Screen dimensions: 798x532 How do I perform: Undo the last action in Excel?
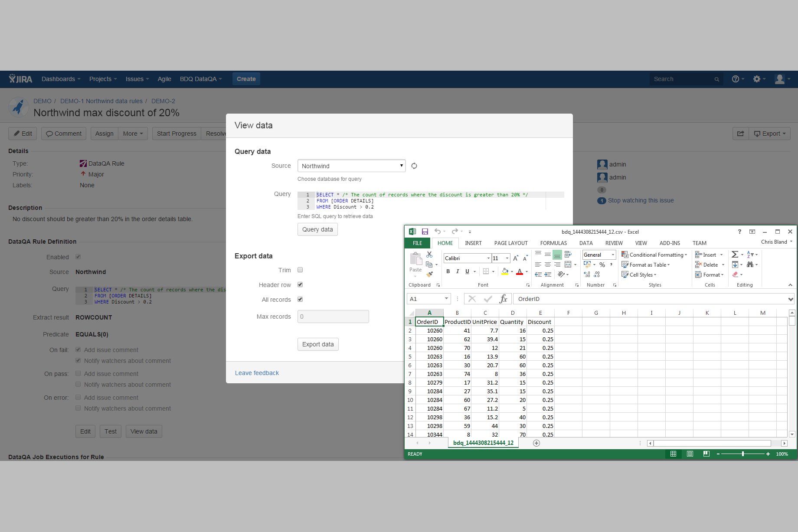(438, 232)
